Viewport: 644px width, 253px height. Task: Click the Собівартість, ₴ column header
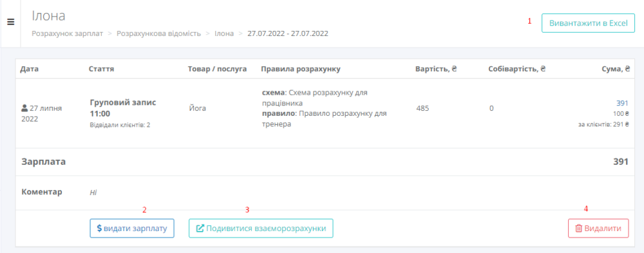tap(517, 69)
